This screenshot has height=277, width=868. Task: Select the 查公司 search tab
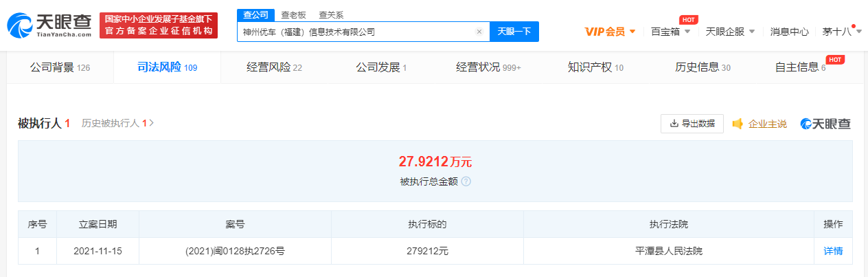[255, 15]
